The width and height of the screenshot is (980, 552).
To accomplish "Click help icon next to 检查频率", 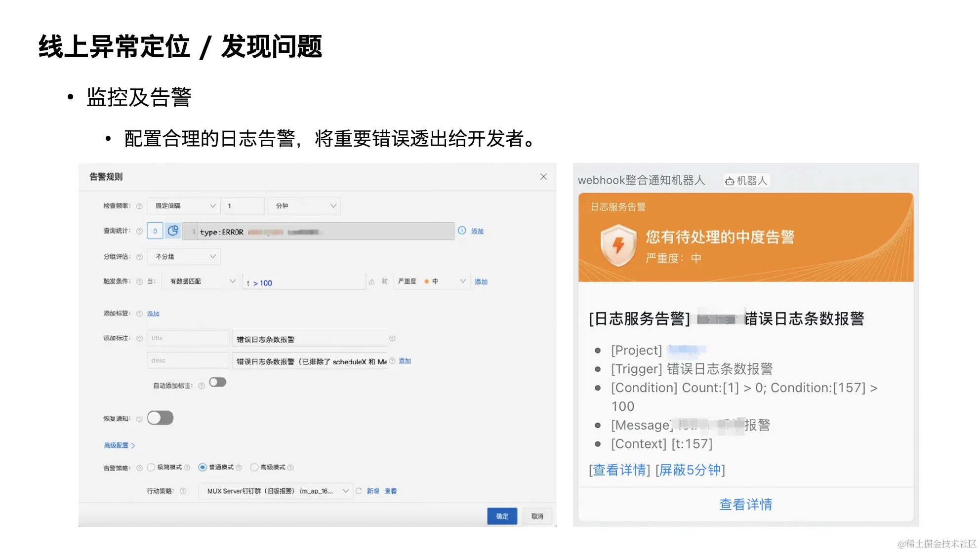I will pyautogui.click(x=139, y=206).
